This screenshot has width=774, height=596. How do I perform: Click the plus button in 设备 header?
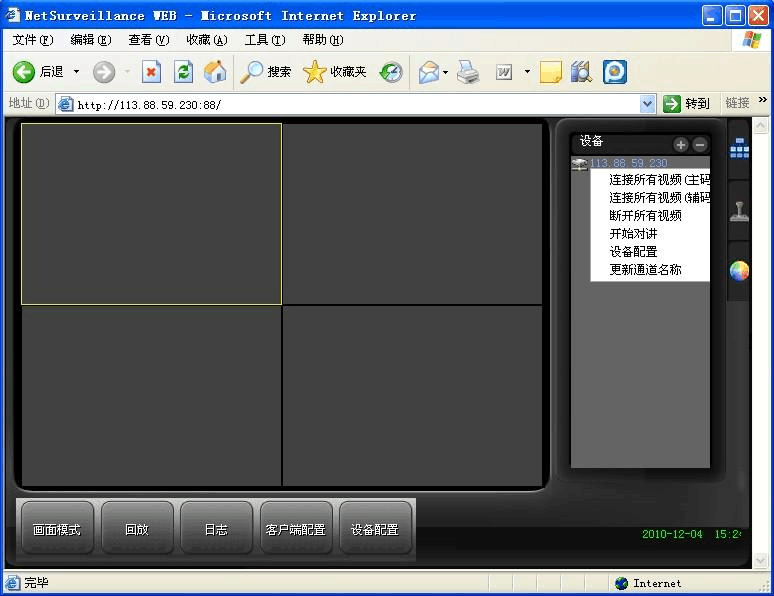(681, 144)
